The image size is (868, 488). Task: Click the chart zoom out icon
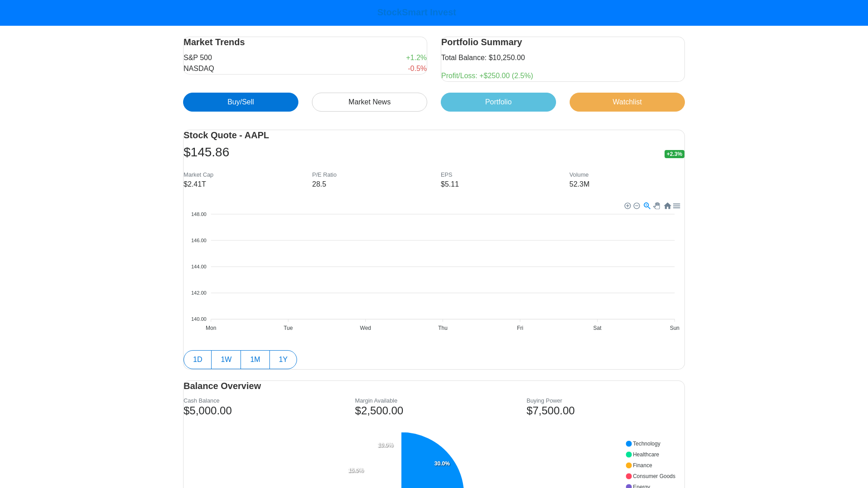tap(637, 206)
